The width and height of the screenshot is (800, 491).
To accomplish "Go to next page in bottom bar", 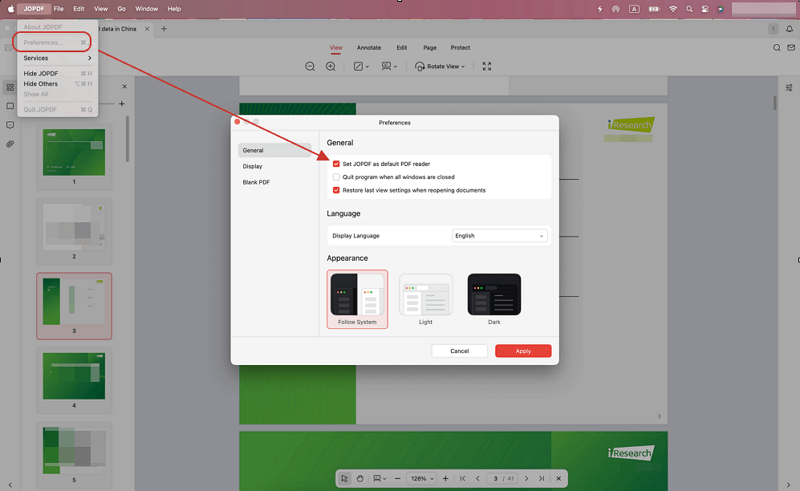I will click(527, 478).
